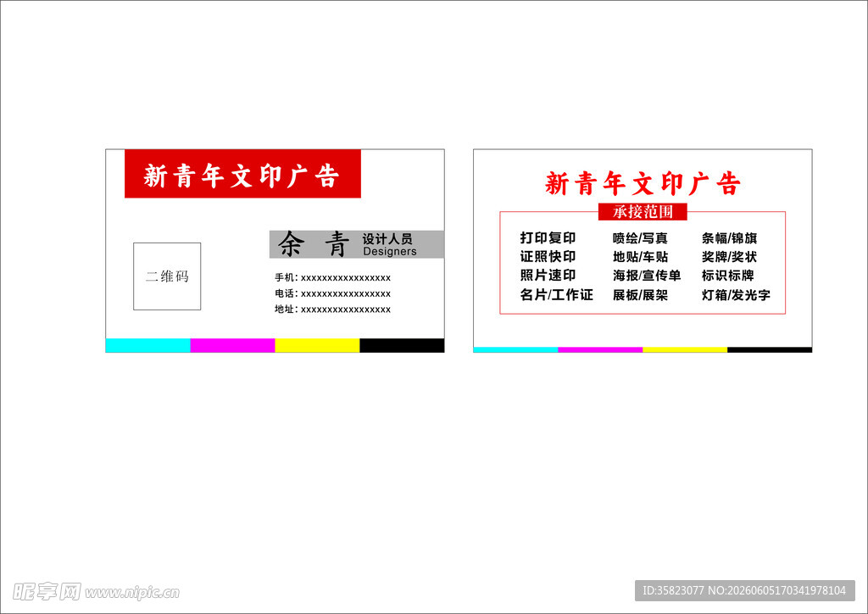Click the yellow color block on left card
This screenshot has width=868, height=614.
317,345
